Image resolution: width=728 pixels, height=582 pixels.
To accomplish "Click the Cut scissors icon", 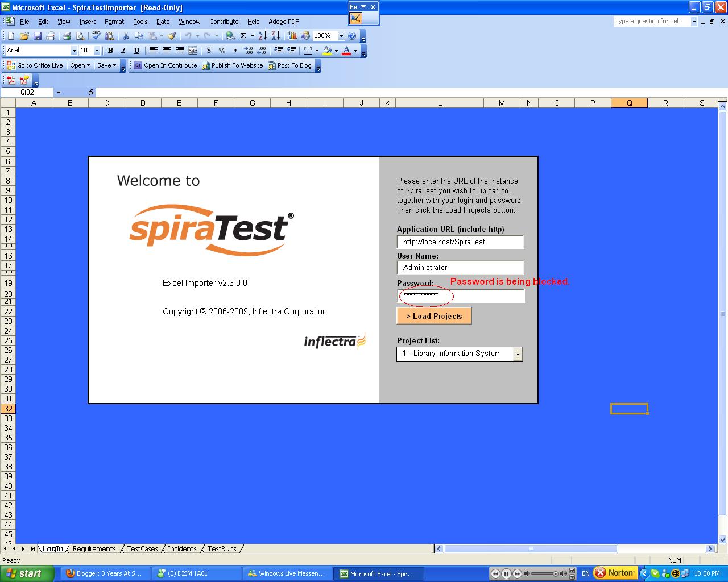I will tap(126, 36).
